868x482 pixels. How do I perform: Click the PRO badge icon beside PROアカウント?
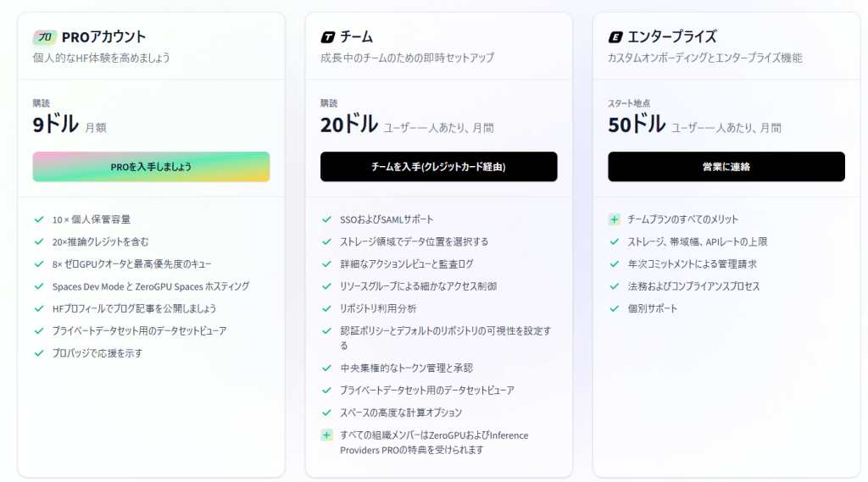(x=44, y=37)
